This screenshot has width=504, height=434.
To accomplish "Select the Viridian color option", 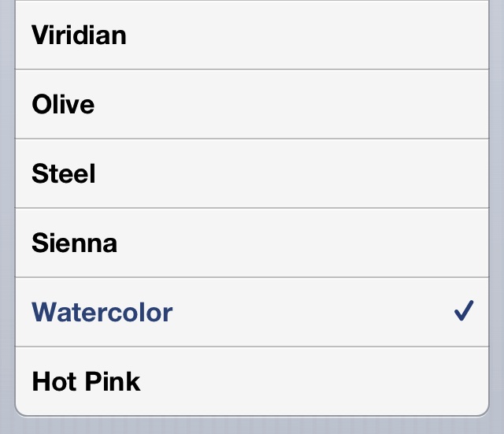I will pyautogui.click(x=252, y=35).
